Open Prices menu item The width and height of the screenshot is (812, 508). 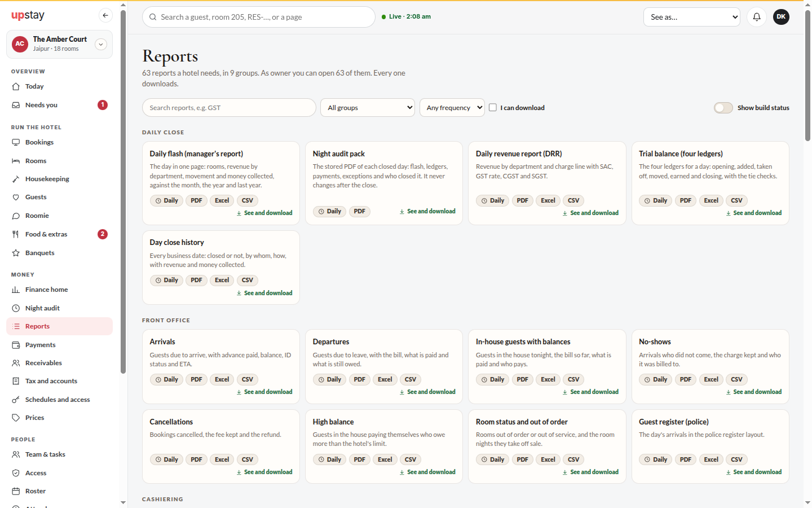click(59, 418)
